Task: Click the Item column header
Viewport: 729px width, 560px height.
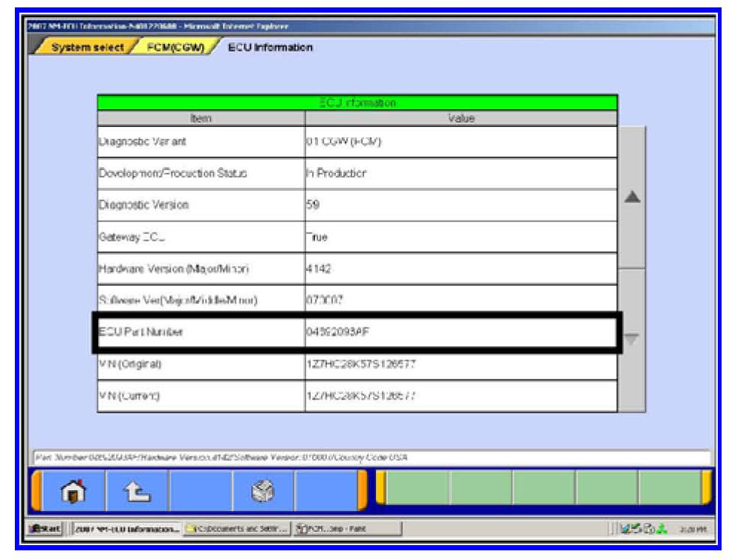Action: click(x=201, y=118)
